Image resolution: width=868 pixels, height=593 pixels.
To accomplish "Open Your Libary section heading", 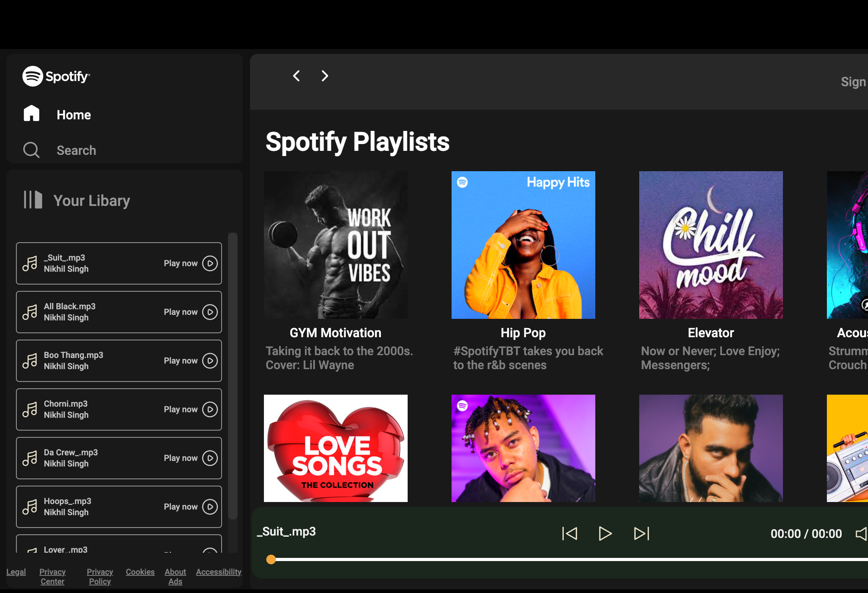I will click(92, 201).
